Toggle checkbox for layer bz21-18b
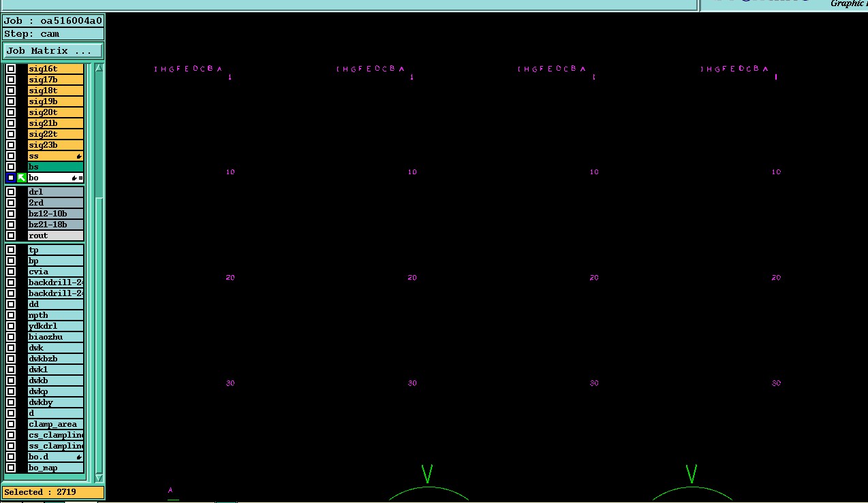The height and width of the screenshot is (503, 868). pyautogui.click(x=11, y=225)
